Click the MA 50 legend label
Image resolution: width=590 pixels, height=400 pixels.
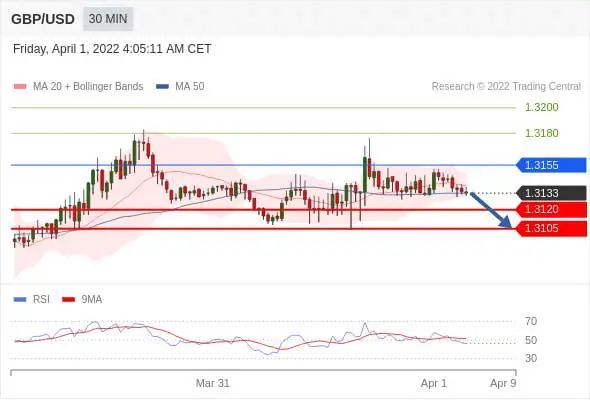(190, 87)
